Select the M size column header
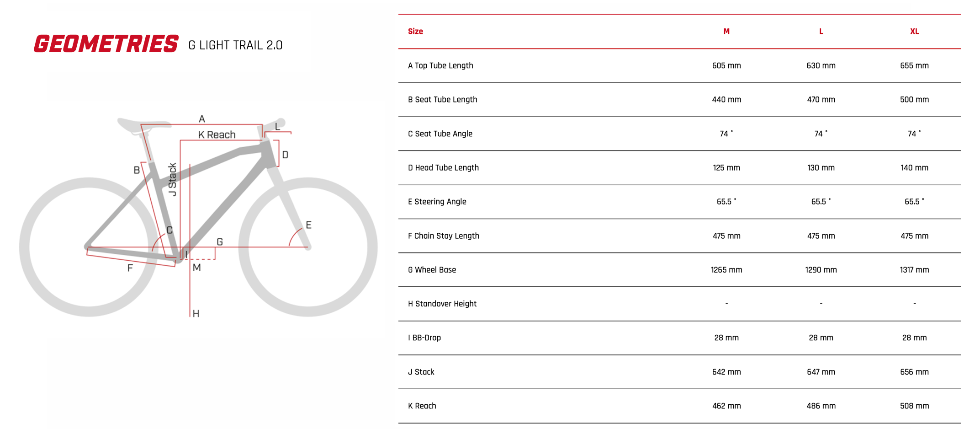Image resolution: width=980 pixels, height=429 pixels. [726, 32]
